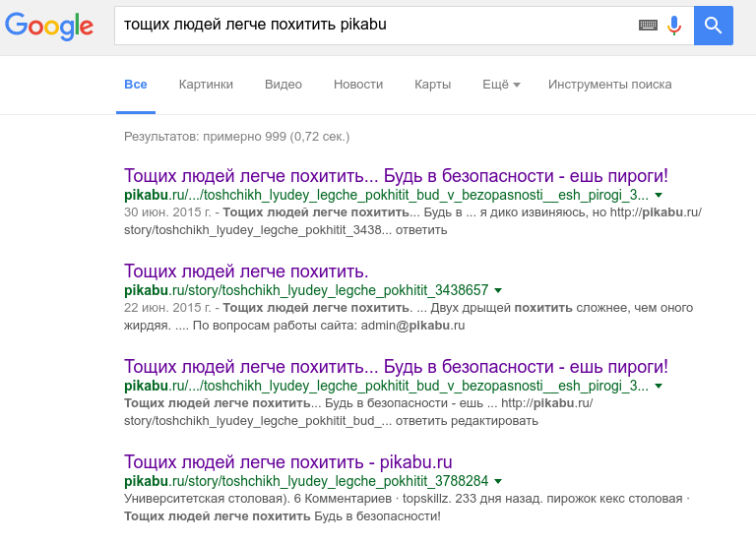
Task: Switch to the Картинки tab
Action: click(x=206, y=85)
